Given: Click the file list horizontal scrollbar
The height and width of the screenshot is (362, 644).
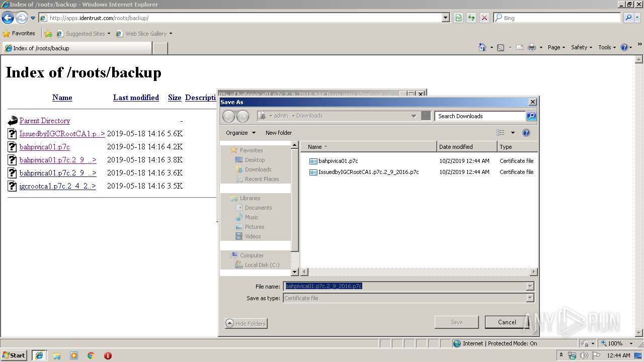Looking at the screenshot, I should click(x=419, y=272).
